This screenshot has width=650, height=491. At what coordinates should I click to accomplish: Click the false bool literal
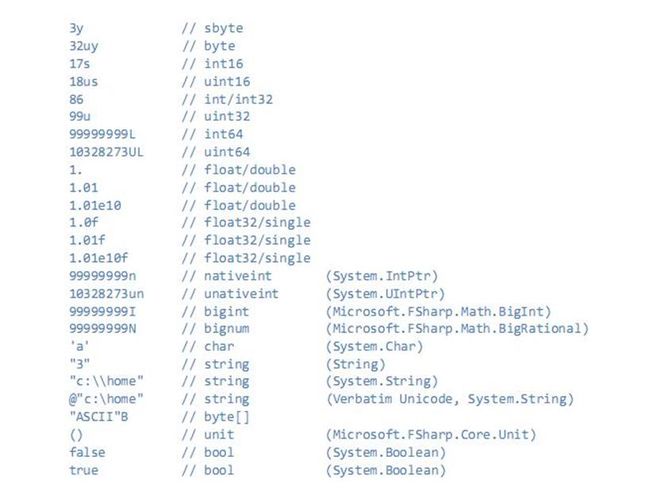[x=87, y=452]
